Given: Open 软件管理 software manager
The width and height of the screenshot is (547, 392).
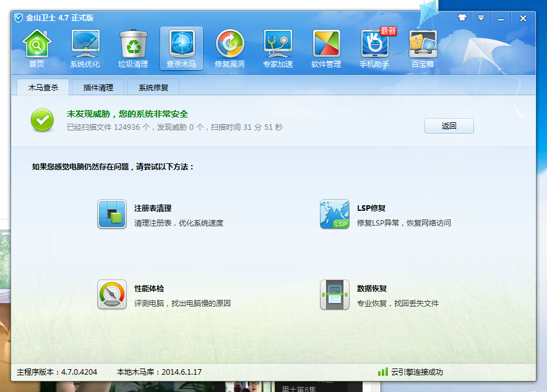Looking at the screenshot, I should (x=326, y=48).
